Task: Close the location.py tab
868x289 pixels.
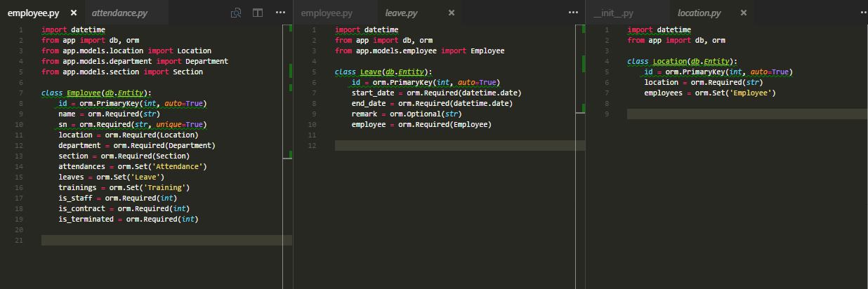Action: click(x=744, y=13)
